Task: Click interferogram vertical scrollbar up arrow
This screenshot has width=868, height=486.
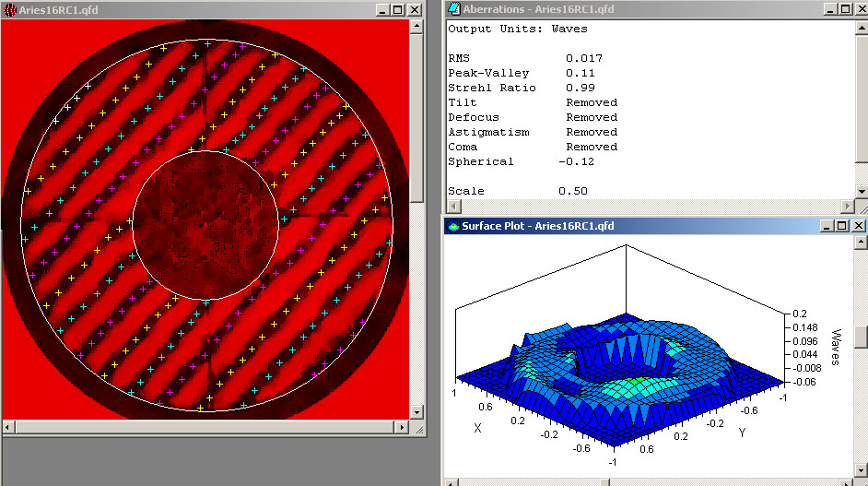Action: tap(416, 26)
